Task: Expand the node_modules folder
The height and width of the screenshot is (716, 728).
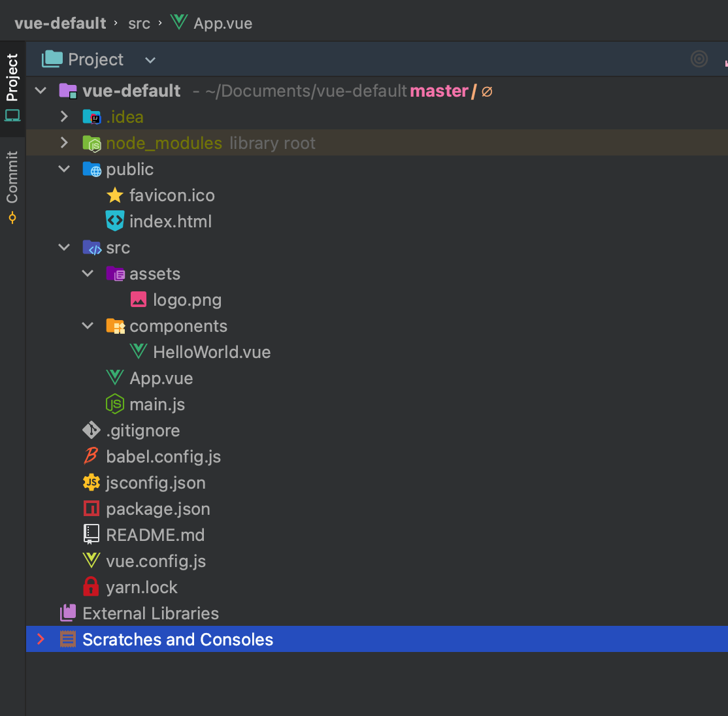Action: tap(64, 142)
